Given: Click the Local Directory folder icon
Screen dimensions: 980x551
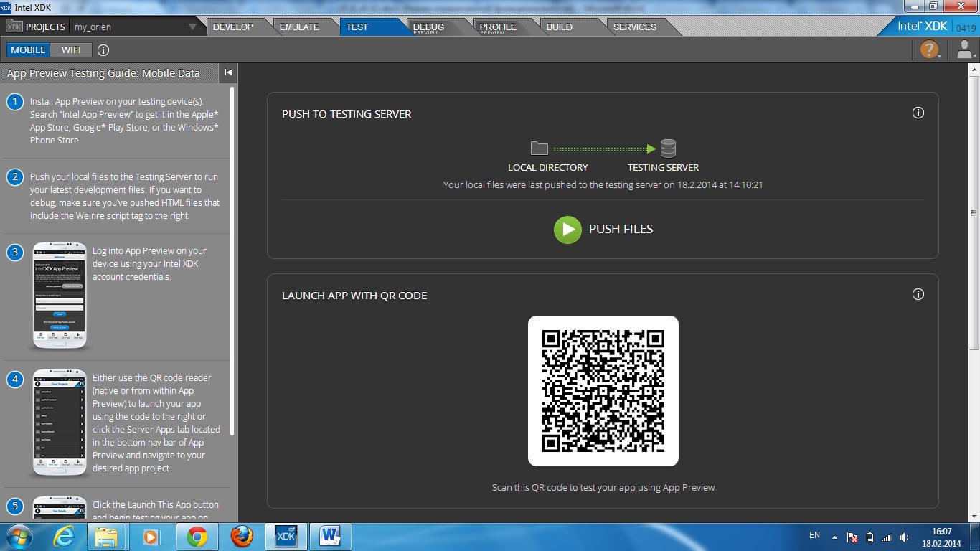Looking at the screenshot, I should tap(540, 149).
